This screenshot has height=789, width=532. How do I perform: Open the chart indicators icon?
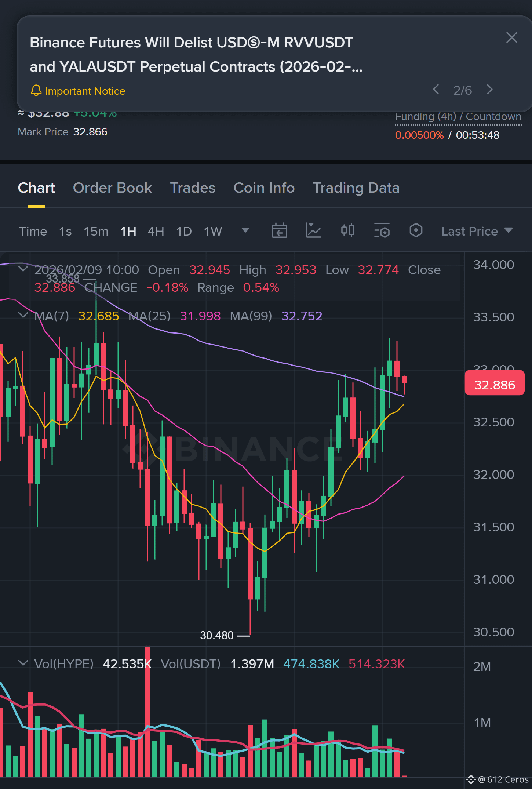(x=314, y=231)
